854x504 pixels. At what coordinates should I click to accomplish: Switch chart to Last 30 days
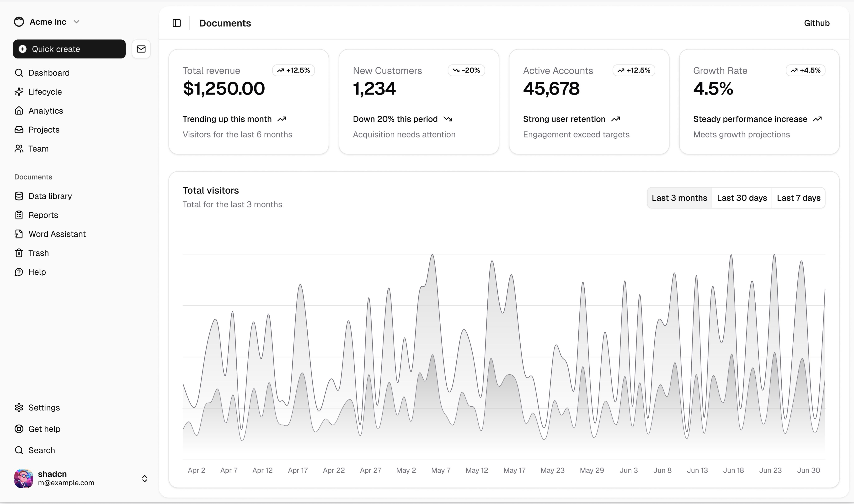[x=742, y=198]
